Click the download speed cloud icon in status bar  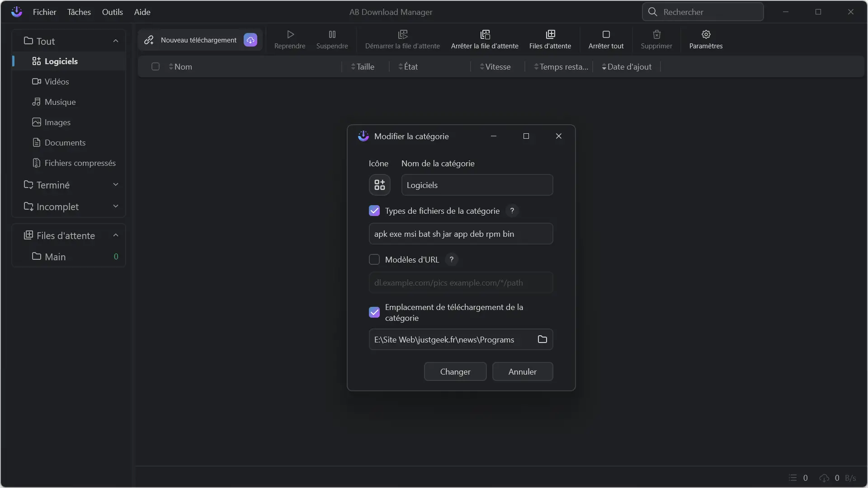pyautogui.click(x=824, y=478)
